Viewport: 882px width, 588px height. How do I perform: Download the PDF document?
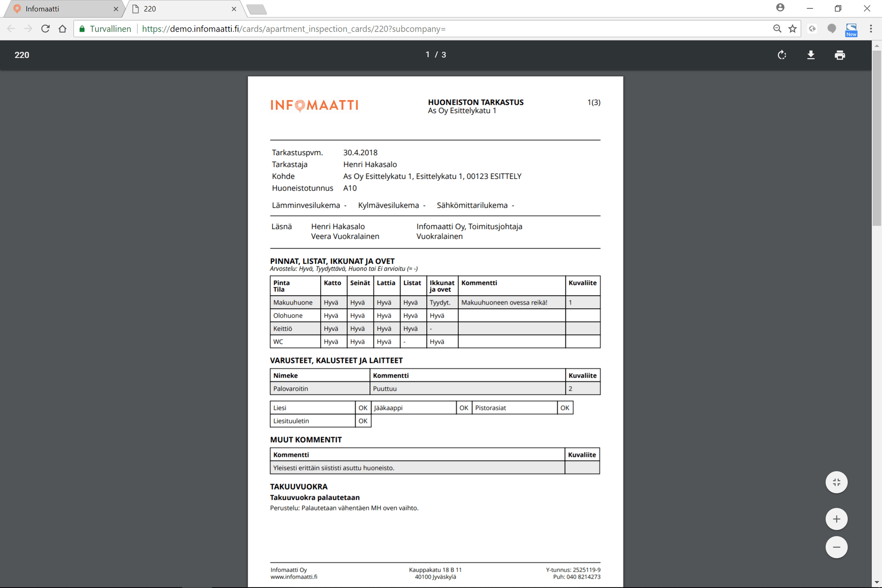(x=811, y=55)
